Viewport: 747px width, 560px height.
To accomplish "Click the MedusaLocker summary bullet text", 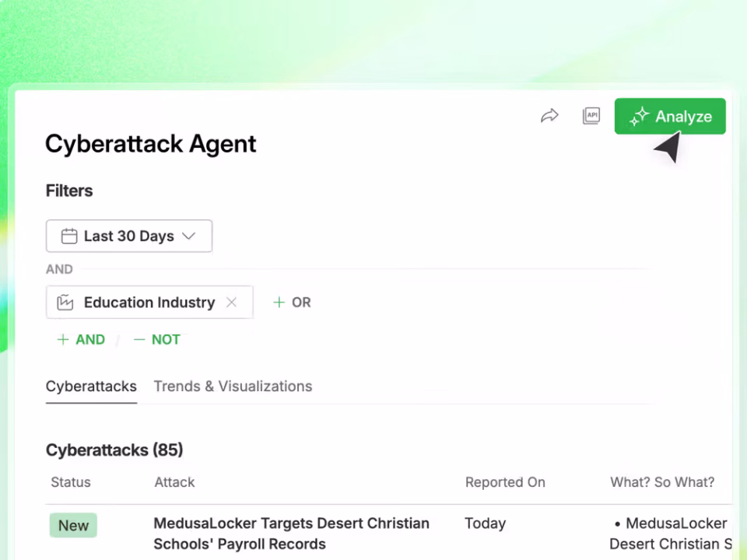I will click(671, 534).
